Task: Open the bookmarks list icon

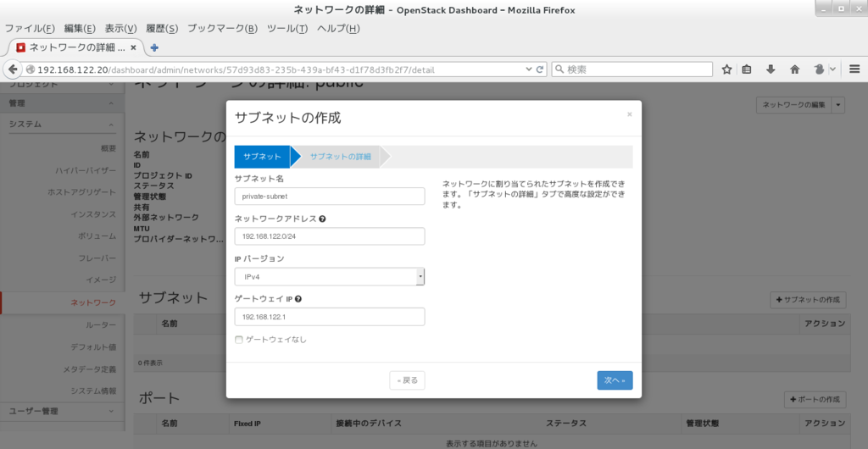Action: point(746,69)
